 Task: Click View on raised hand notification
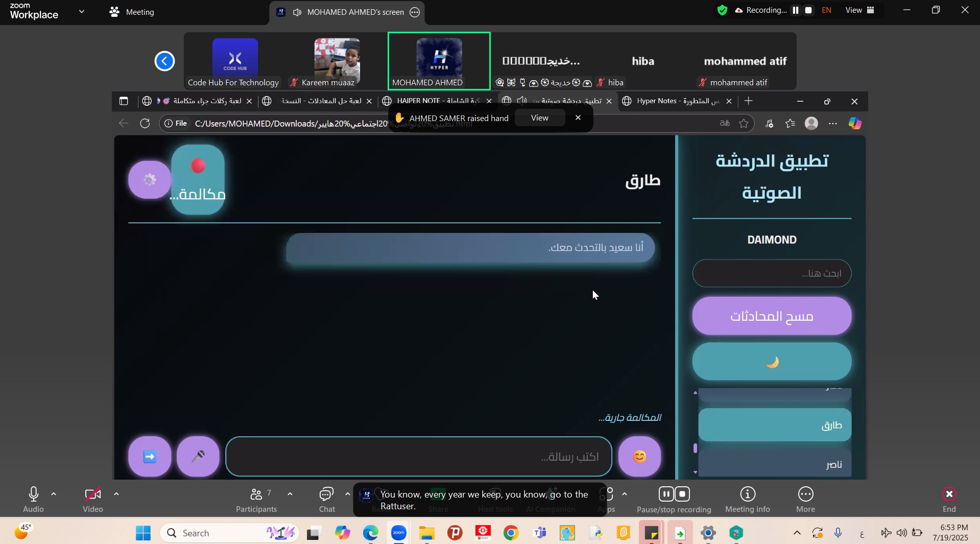[540, 118]
